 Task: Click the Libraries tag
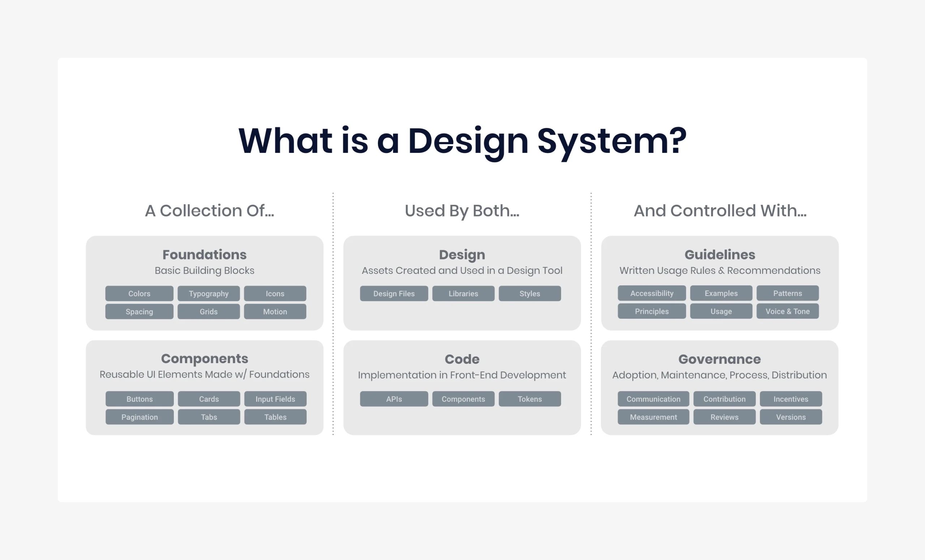point(463,293)
